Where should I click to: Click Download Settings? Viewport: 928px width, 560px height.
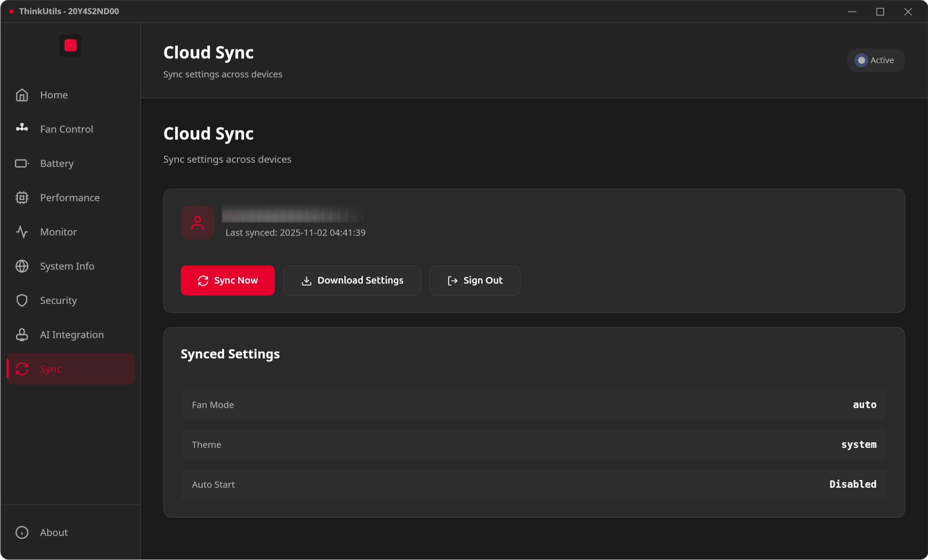pos(351,280)
